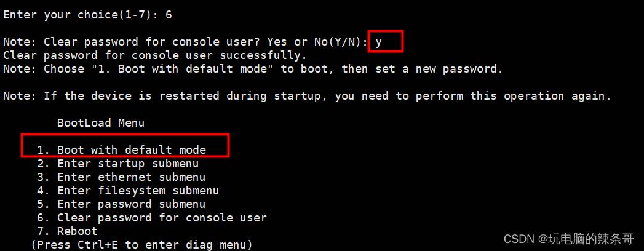
Task: Select 6. Clear password for console user
Action: pyautogui.click(x=151, y=218)
